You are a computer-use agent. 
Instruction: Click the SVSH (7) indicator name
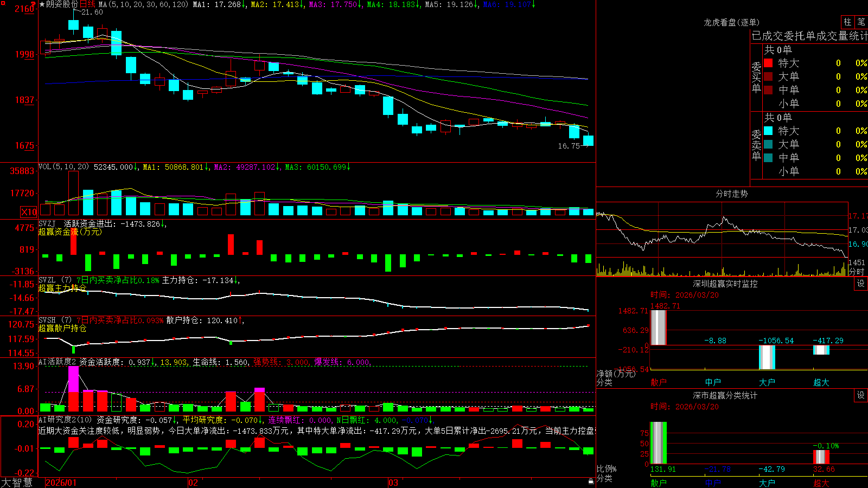(55, 320)
